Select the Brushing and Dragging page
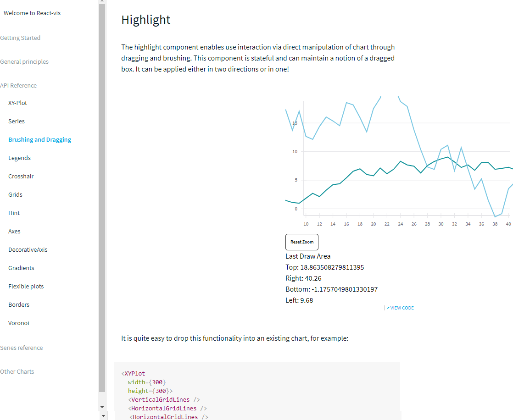 tap(39, 139)
